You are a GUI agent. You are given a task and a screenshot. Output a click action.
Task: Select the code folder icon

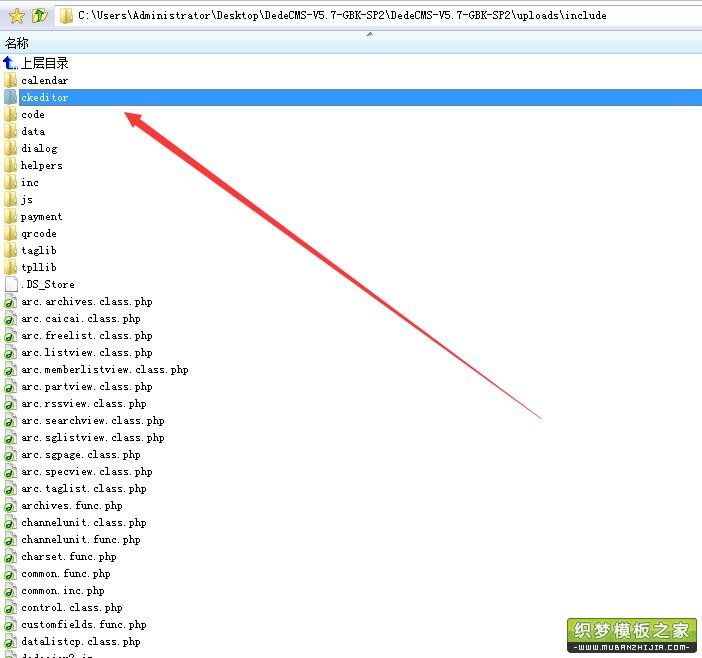[11, 115]
